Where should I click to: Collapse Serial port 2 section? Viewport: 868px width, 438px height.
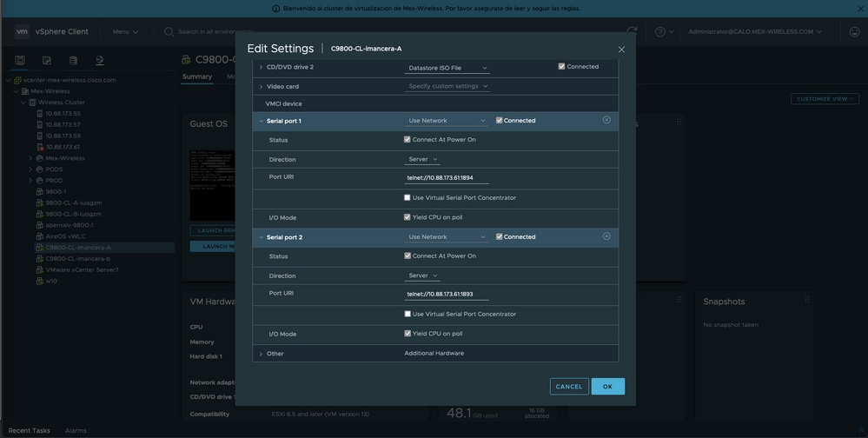point(261,237)
